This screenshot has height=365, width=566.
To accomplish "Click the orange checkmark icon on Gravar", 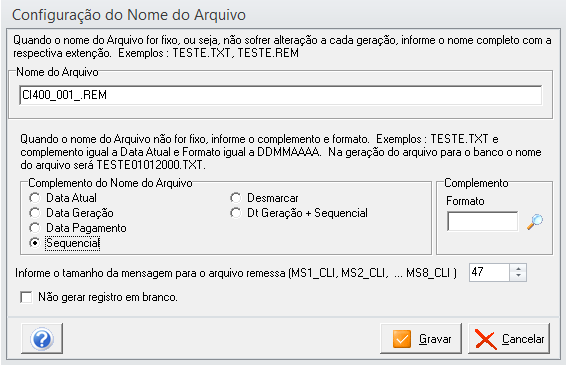I will tap(402, 339).
